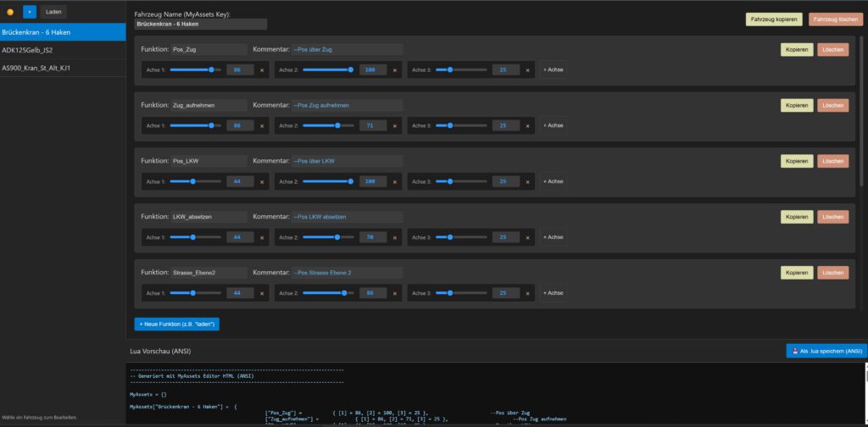The width and height of the screenshot is (868, 427).
Task: Click Fahrzeug kopieren button
Action: [773, 19]
